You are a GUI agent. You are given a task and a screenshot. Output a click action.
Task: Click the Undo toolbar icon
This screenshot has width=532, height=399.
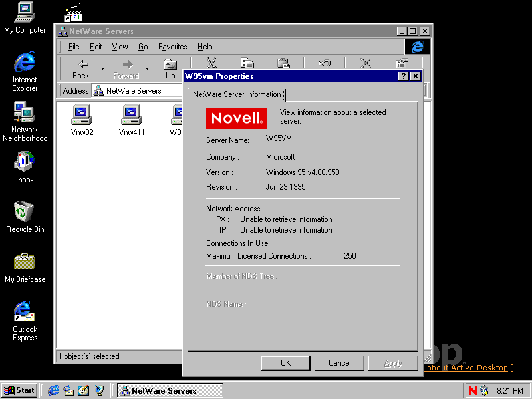(325, 63)
